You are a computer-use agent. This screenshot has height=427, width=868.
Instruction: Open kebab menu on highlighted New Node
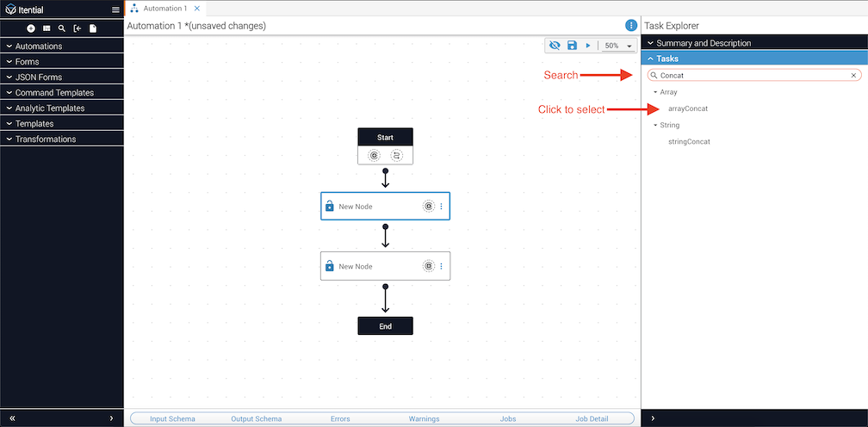(441, 207)
